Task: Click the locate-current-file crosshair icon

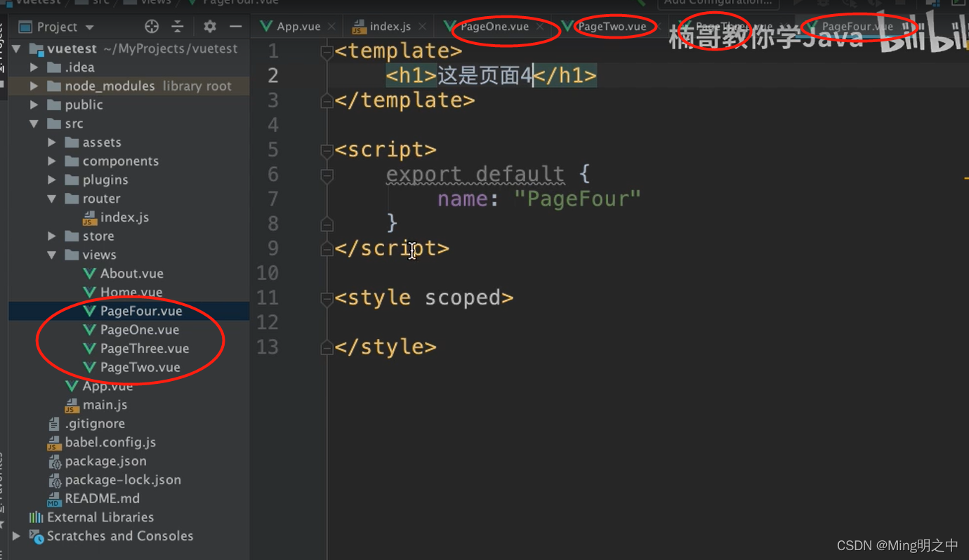Action: click(x=152, y=27)
